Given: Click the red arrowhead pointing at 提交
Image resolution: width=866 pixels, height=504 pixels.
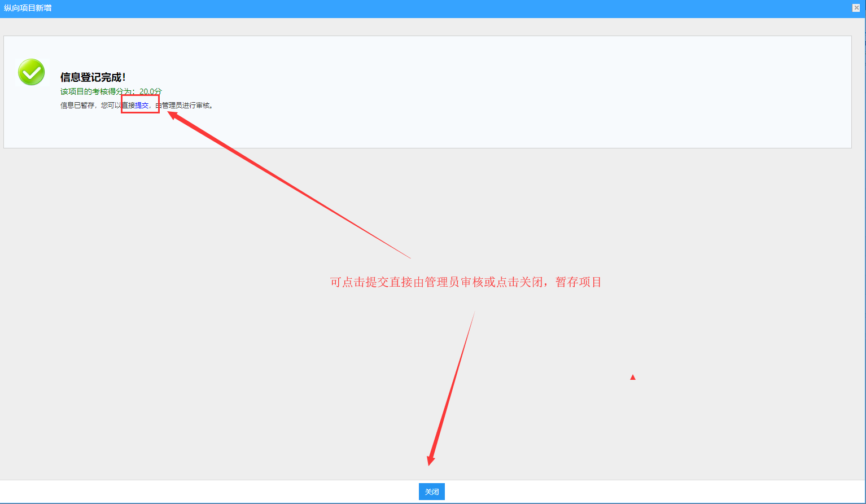Looking at the screenshot, I should (173, 115).
